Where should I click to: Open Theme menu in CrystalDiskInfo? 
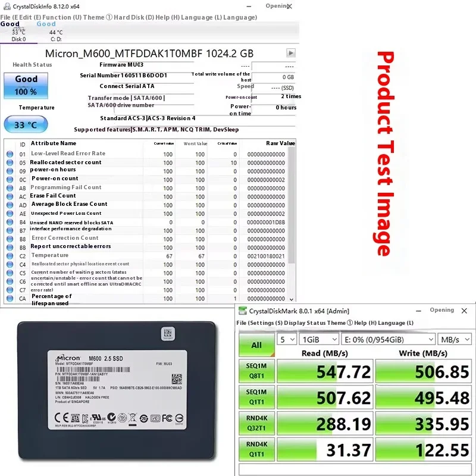click(98, 17)
